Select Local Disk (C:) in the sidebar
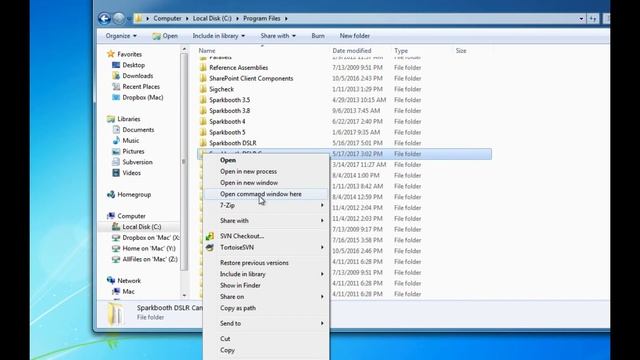Viewport: 640px width, 360px height. (x=142, y=227)
